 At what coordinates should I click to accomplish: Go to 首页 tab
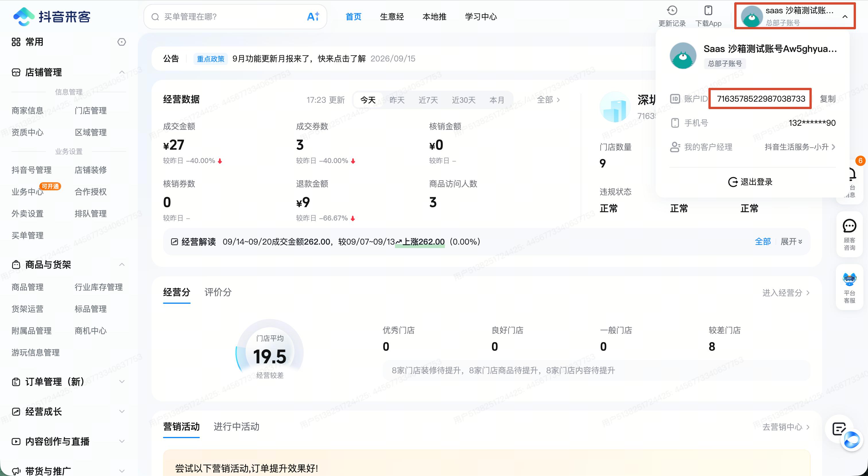tap(353, 17)
